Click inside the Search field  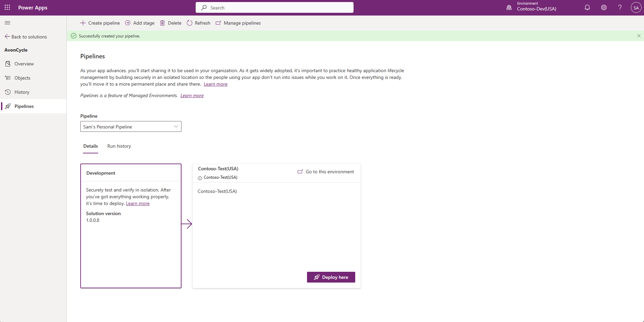(x=274, y=7)
